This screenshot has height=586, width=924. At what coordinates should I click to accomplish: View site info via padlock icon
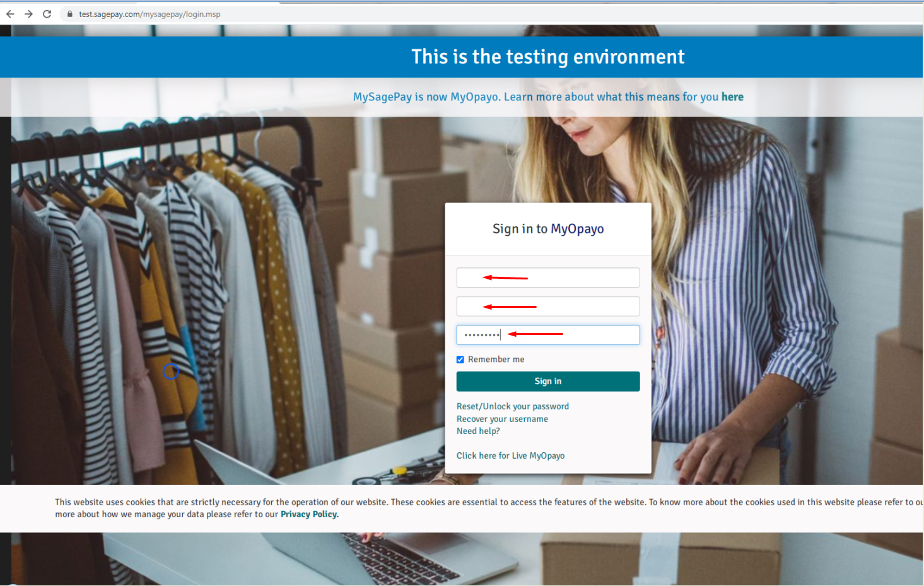pyautogui.click(x=70, y=14)
